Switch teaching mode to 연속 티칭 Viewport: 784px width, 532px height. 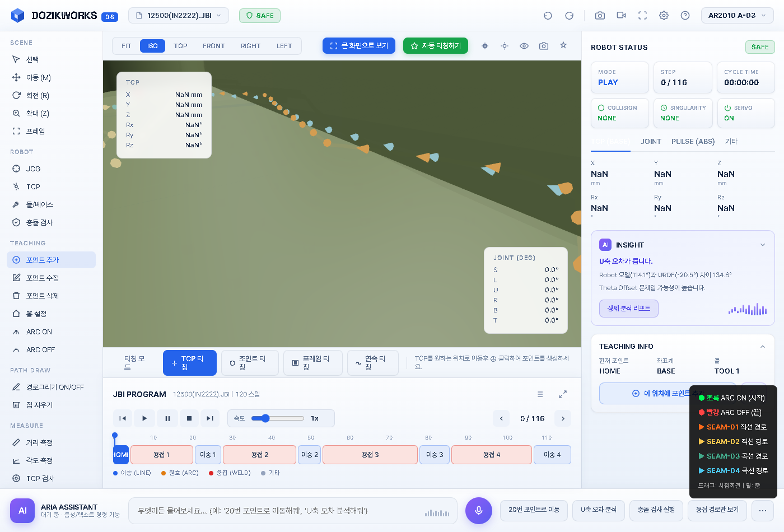click(x=373, y=363)
